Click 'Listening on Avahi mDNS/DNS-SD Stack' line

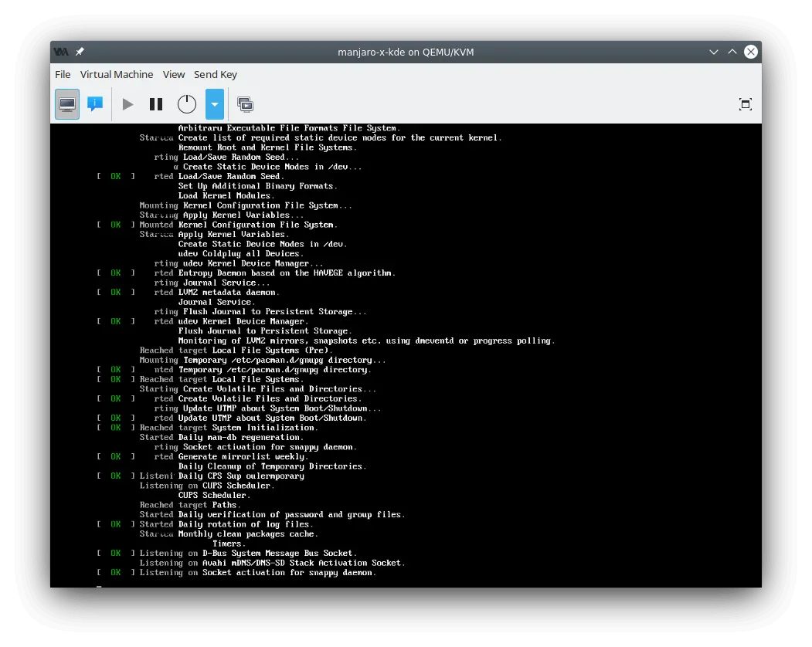click(272, 563)
